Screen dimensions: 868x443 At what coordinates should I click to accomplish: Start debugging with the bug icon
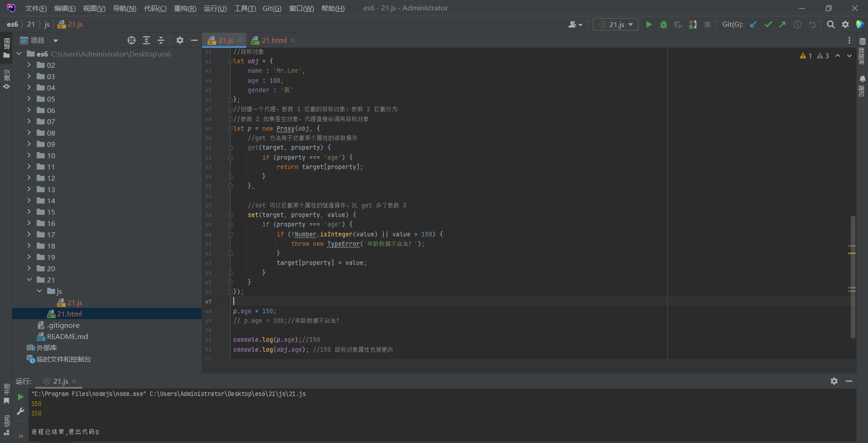tap(663, 24)
